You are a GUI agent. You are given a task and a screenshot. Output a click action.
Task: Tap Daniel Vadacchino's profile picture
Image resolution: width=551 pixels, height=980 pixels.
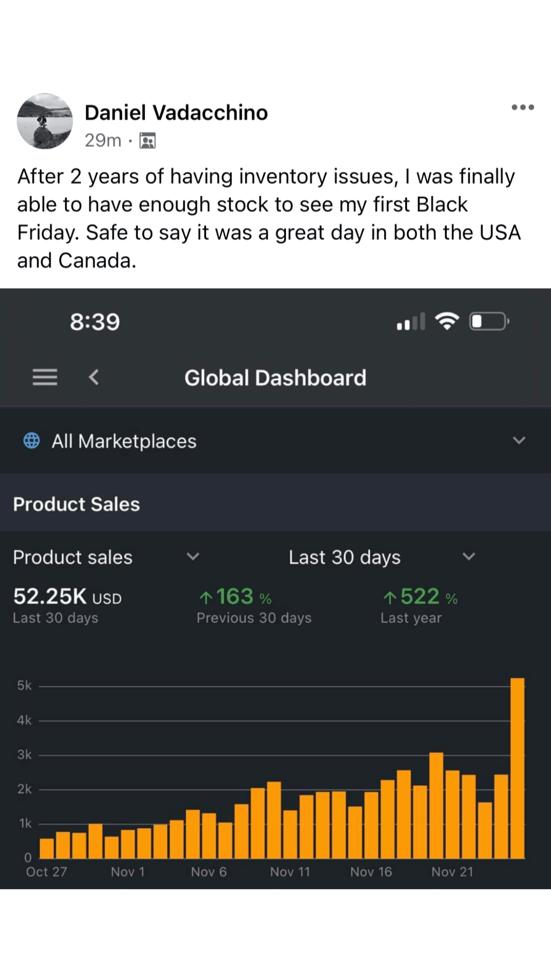point(45,121)
